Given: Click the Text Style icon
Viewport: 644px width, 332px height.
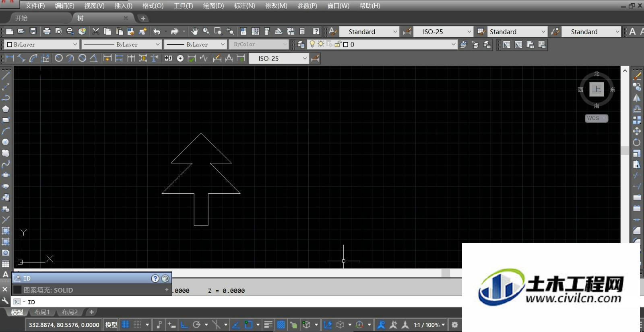Looking at the screenshot, I should click(332, 31).
